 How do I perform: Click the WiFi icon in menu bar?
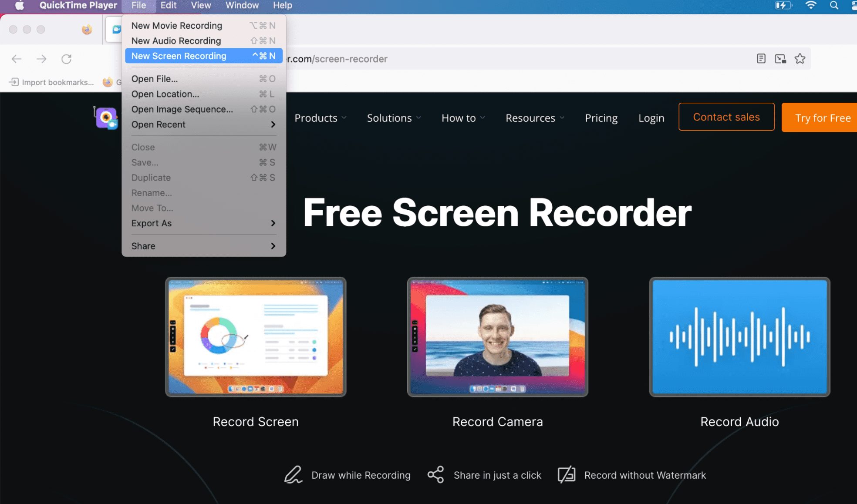coord(810,7)
